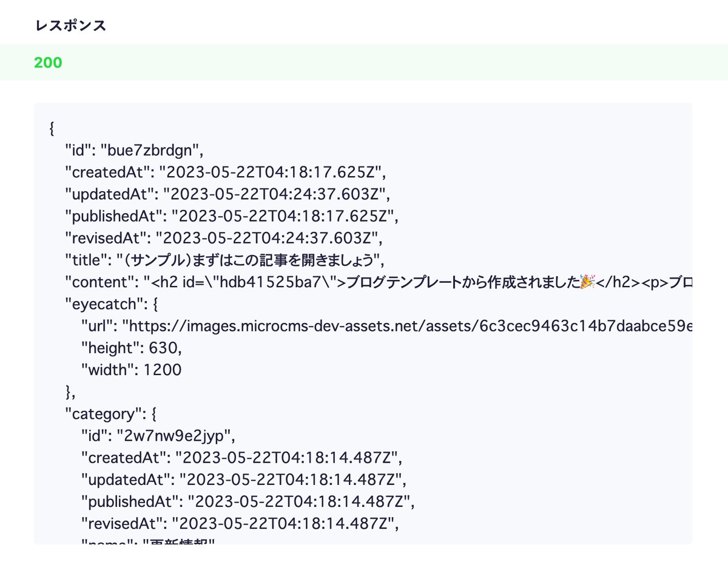Click the top-level revisedAt key
The image size is (728, 570).
pos(107,238)
